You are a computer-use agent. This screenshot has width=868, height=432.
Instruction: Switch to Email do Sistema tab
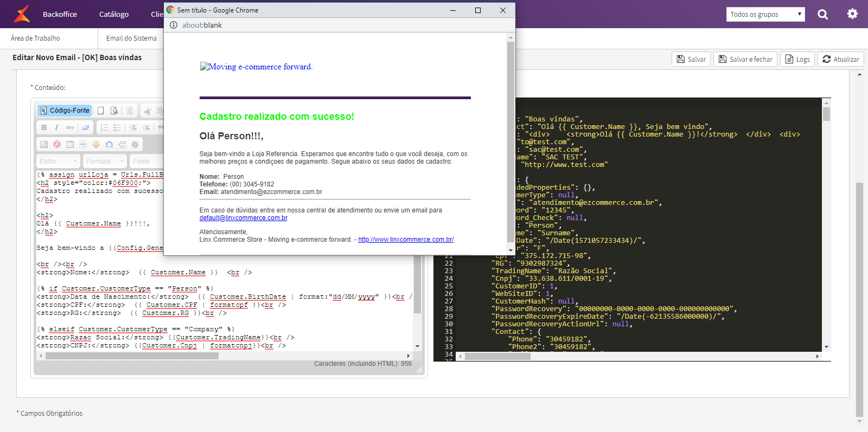point(131,38)
